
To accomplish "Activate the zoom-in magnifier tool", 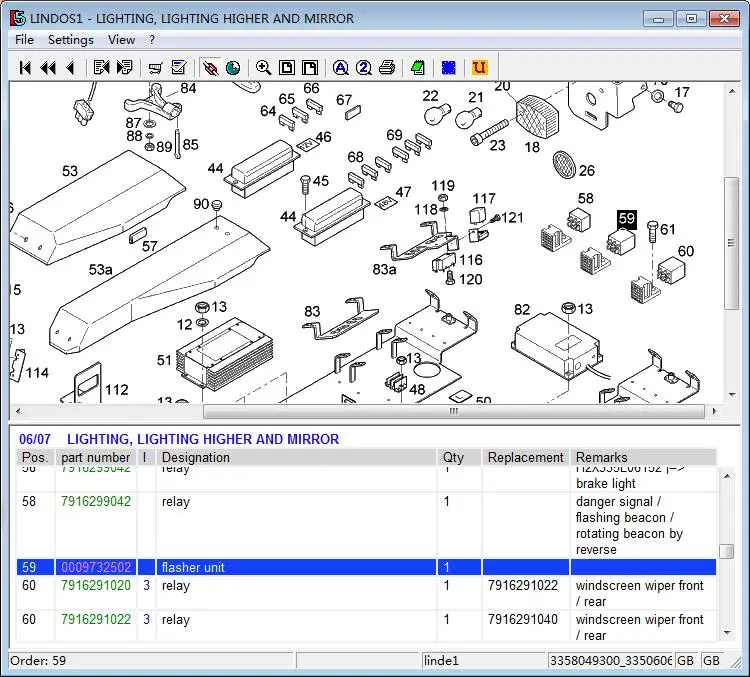I will point(264,68).
